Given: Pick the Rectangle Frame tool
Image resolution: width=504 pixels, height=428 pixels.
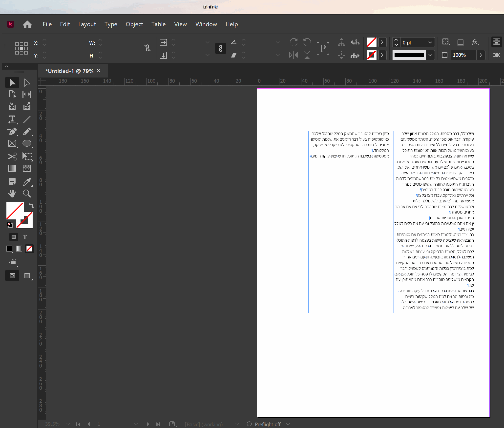Looking at the screenshot, I should pyautogui.click(x=12, y=143).
